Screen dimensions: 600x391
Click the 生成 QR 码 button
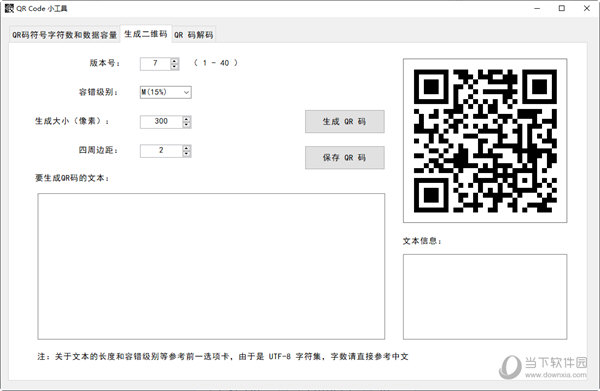(x=344, y=122)
